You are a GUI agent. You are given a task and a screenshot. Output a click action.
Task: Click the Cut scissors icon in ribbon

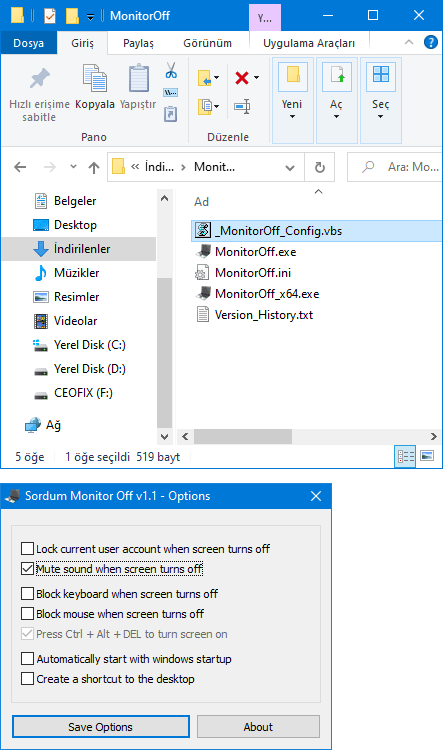(171, 71)
